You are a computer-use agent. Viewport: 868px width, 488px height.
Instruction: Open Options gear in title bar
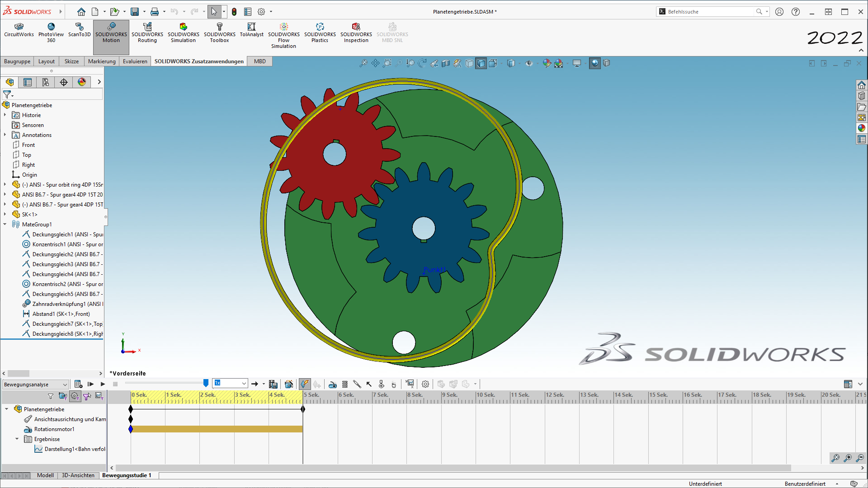click(x=261, y=12)
